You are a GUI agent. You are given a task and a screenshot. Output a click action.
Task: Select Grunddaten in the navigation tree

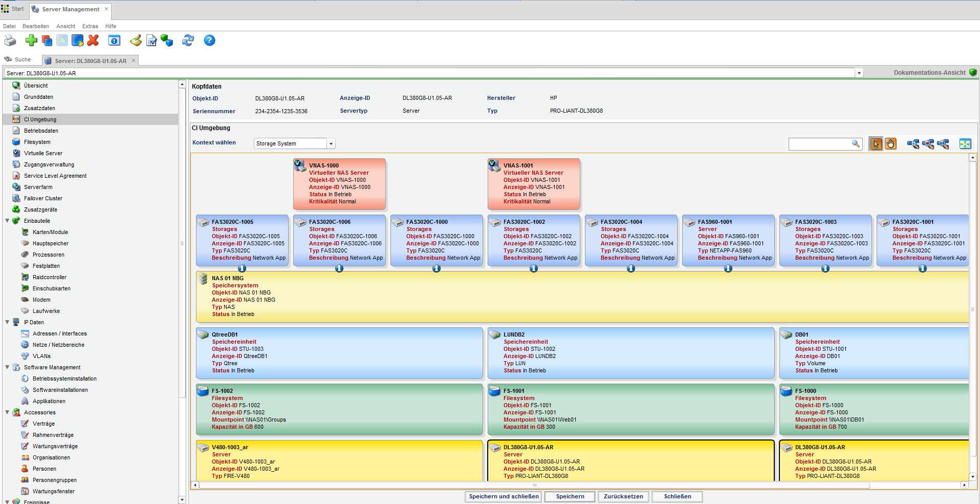38,97
